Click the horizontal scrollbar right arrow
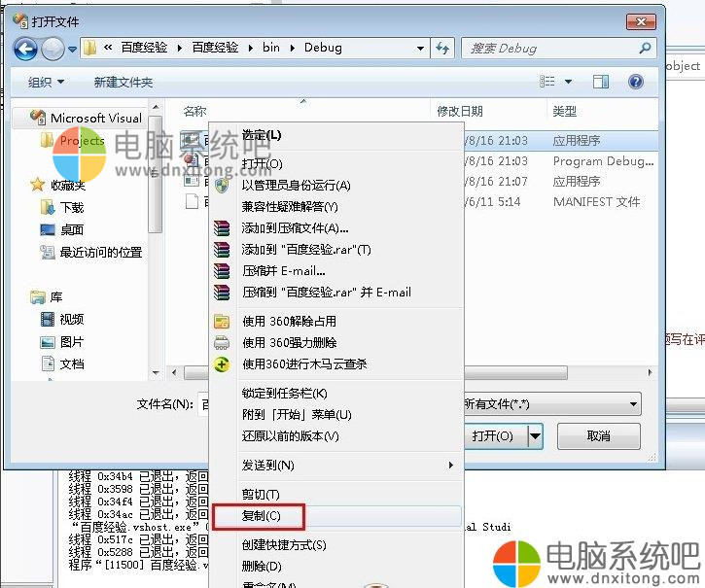Image resolution: width=705 pixels, height=588 pixels. pyautogui.click(x=650, y=372)
